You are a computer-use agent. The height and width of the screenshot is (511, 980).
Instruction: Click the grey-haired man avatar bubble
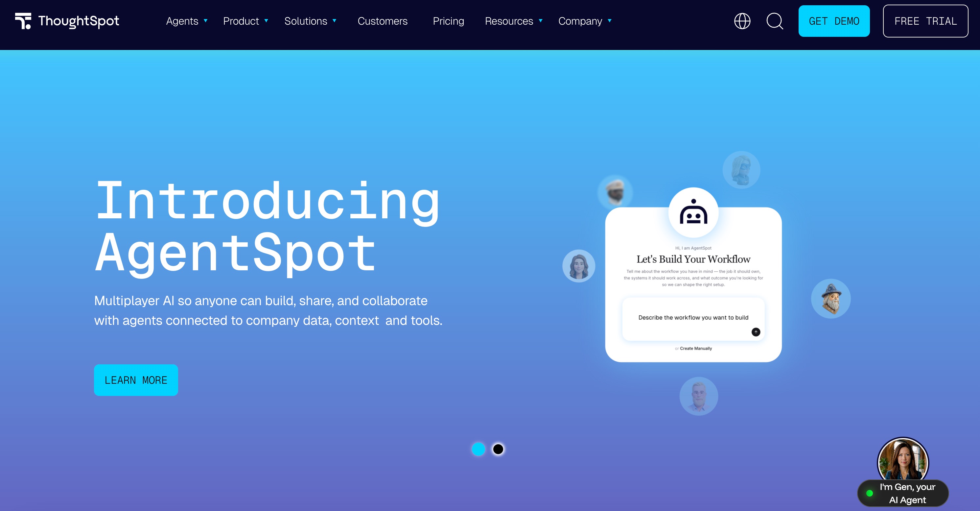click(699, 396)
